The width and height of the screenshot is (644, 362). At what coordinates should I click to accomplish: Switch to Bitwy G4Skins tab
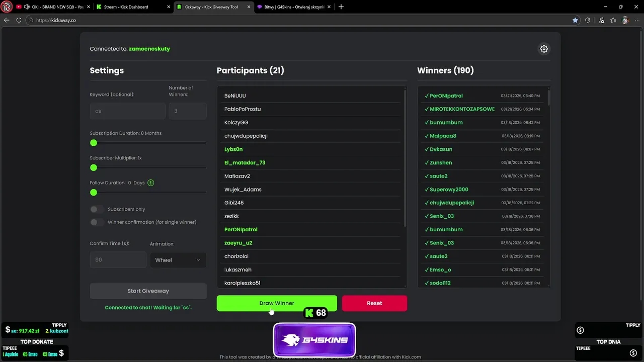[x=293, y=7]
